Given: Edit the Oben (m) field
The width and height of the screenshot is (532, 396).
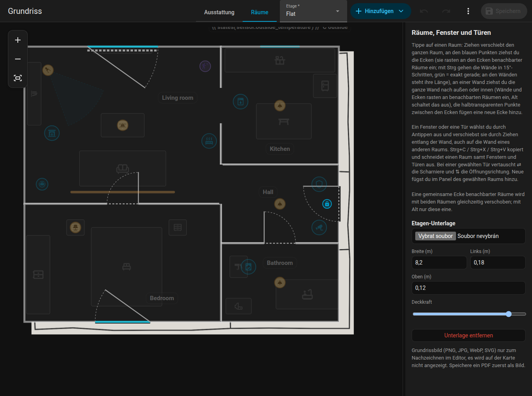Looking at the screenshot, I should tap(469, 288).
